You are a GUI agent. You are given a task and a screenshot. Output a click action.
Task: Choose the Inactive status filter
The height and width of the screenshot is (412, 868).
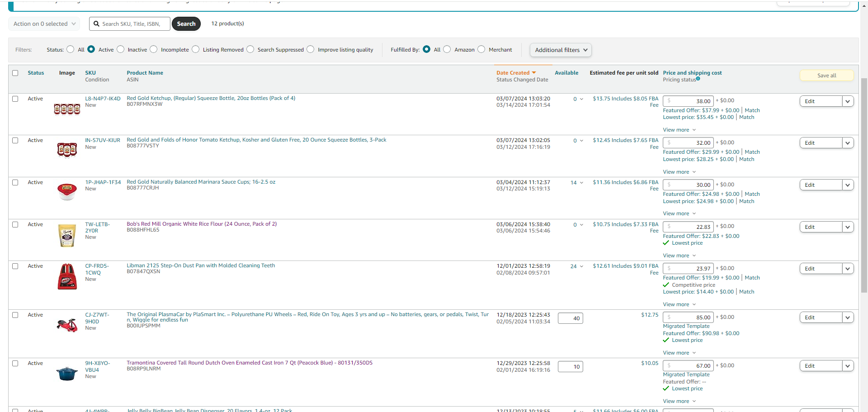coord(121,49)
